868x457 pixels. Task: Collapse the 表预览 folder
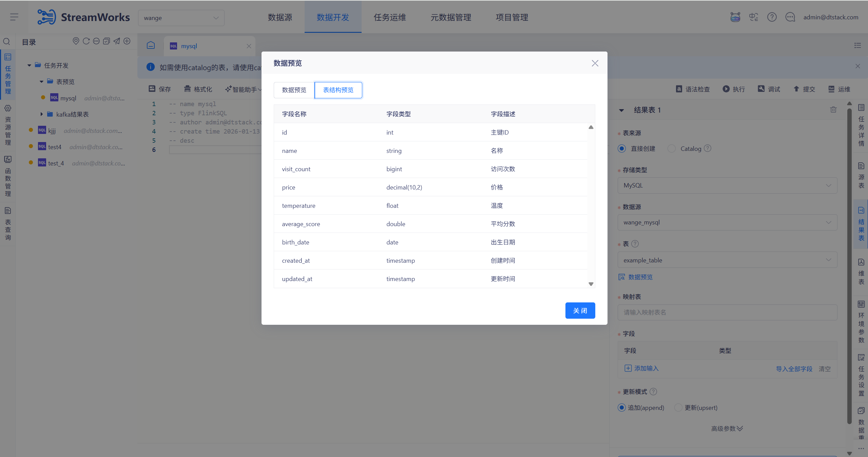tap(42, 82)
